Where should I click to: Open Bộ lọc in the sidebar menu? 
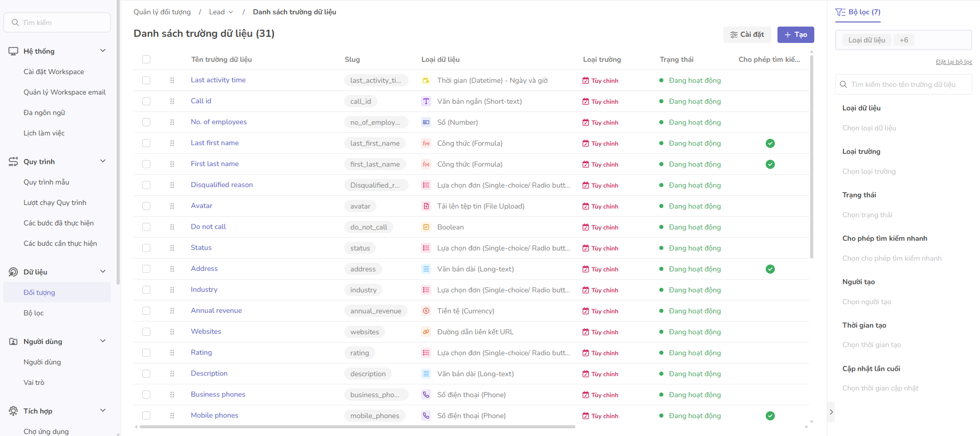[x=34, y=313]
